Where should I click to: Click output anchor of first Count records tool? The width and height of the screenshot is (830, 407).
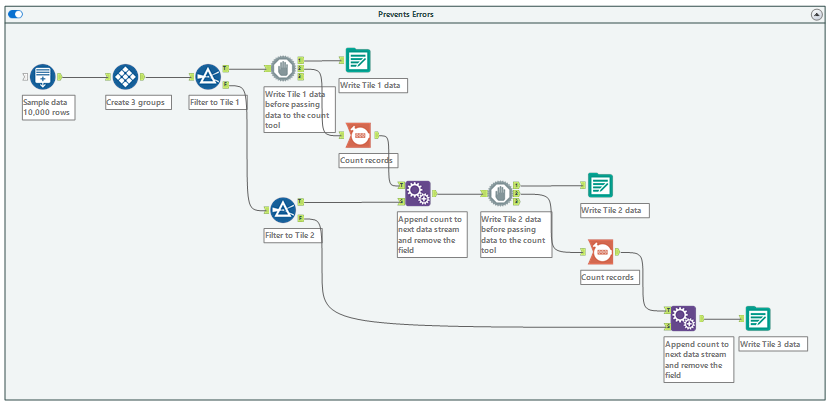pos(376,135)
